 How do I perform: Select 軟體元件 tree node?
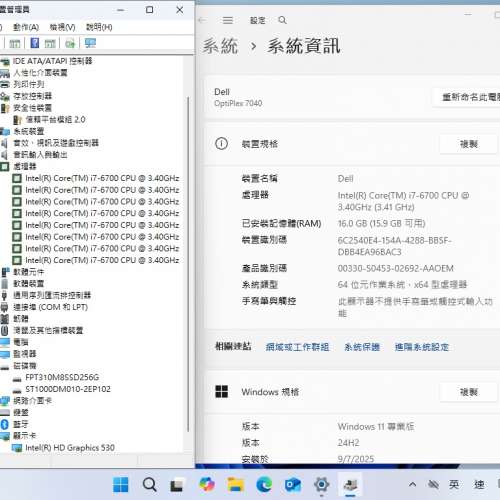coord(29,272)
